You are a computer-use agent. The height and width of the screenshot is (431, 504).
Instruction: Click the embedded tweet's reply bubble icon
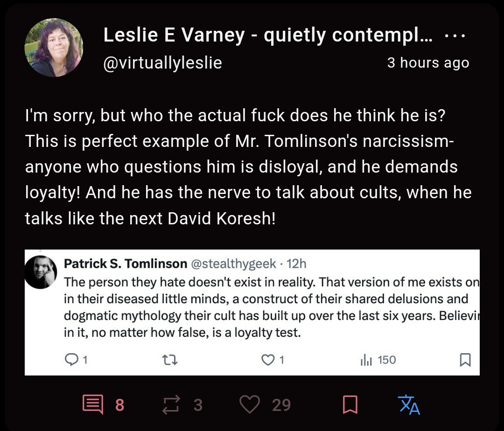71,360
